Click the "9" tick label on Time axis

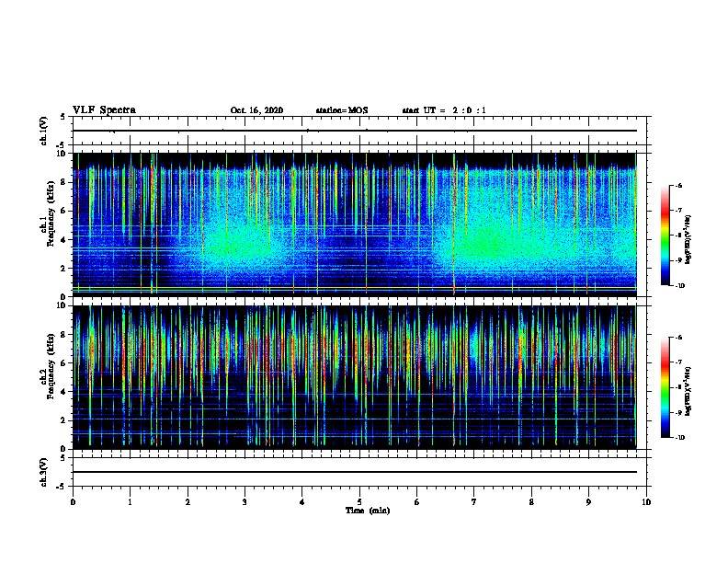pyautogui.click(x=588, y=502)
